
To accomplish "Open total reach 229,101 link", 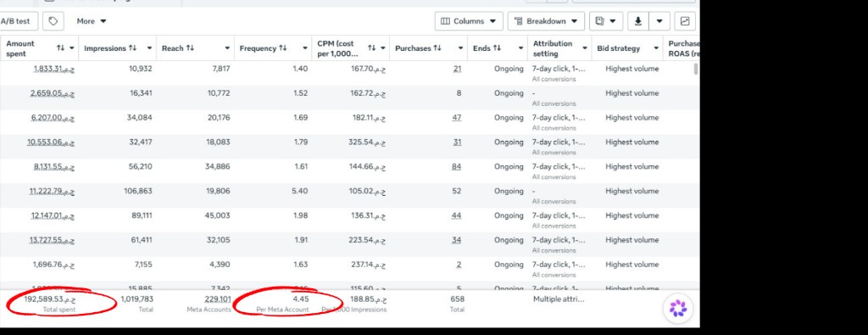I will pos(218,299).
